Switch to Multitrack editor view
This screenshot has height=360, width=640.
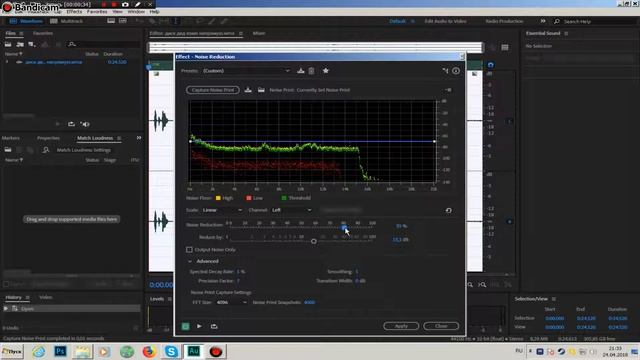(x=67, y=21)
